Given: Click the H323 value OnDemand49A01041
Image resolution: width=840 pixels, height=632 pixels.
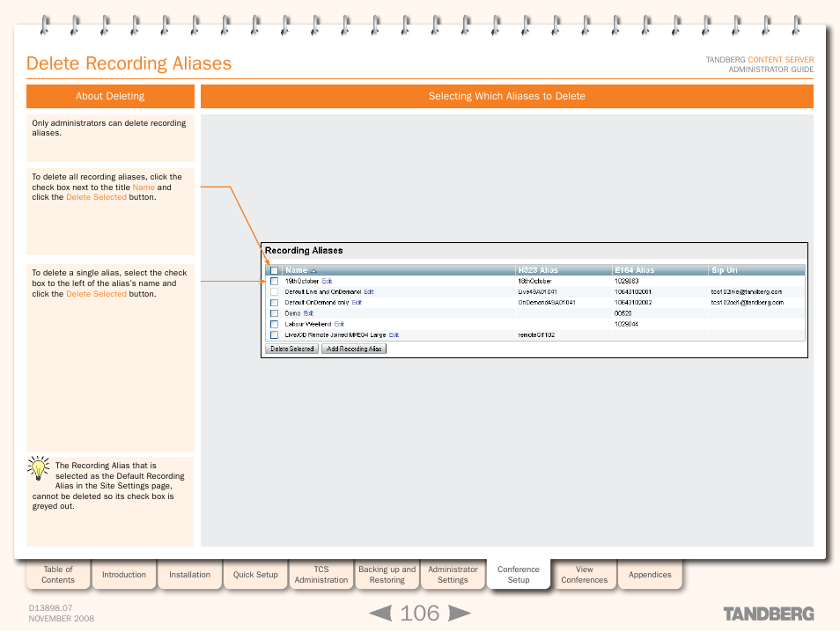Looking at the screenshot, I should pos(547,303).
